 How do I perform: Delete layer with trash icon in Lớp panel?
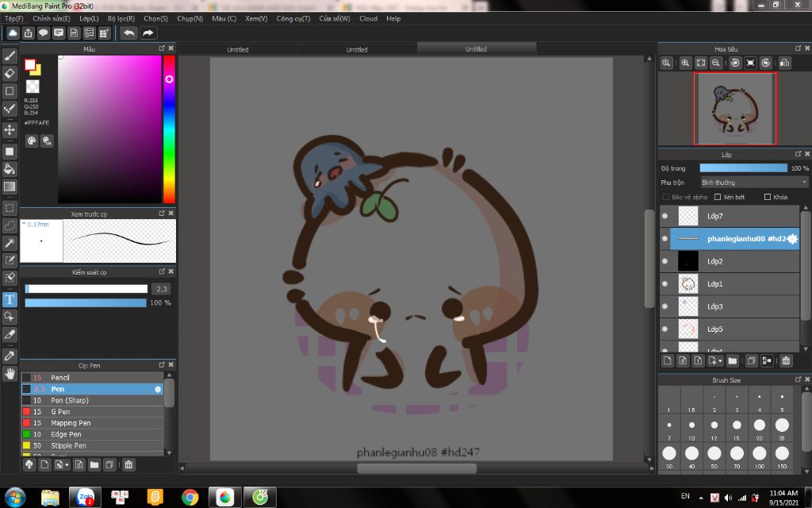786,360
